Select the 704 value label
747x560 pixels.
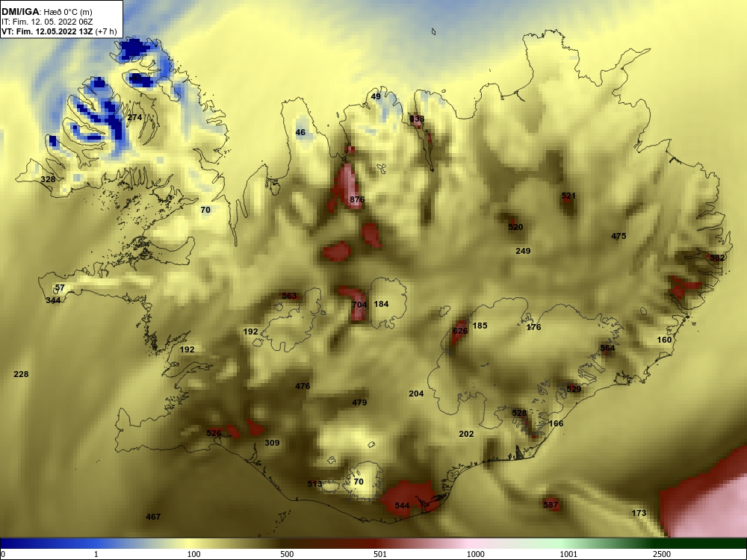tap(359, 305)
